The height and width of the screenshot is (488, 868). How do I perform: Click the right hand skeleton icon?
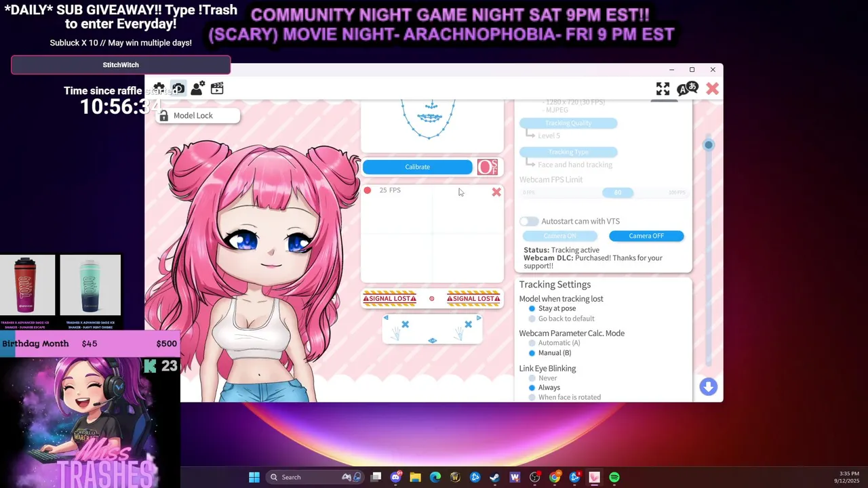pos(459,333)
